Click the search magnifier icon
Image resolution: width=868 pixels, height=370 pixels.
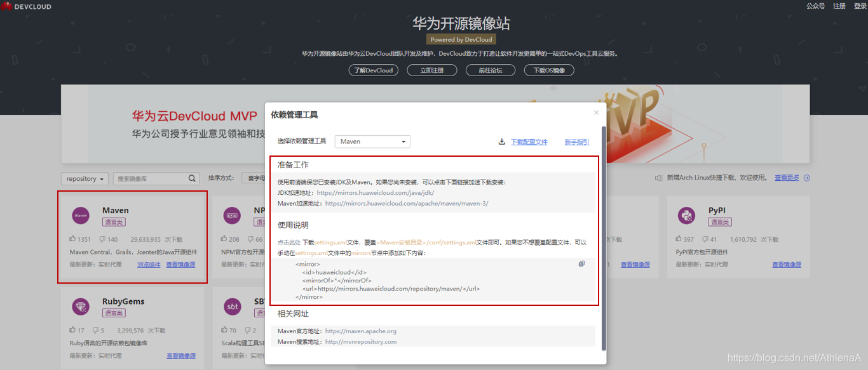click(x=193, y=179)
